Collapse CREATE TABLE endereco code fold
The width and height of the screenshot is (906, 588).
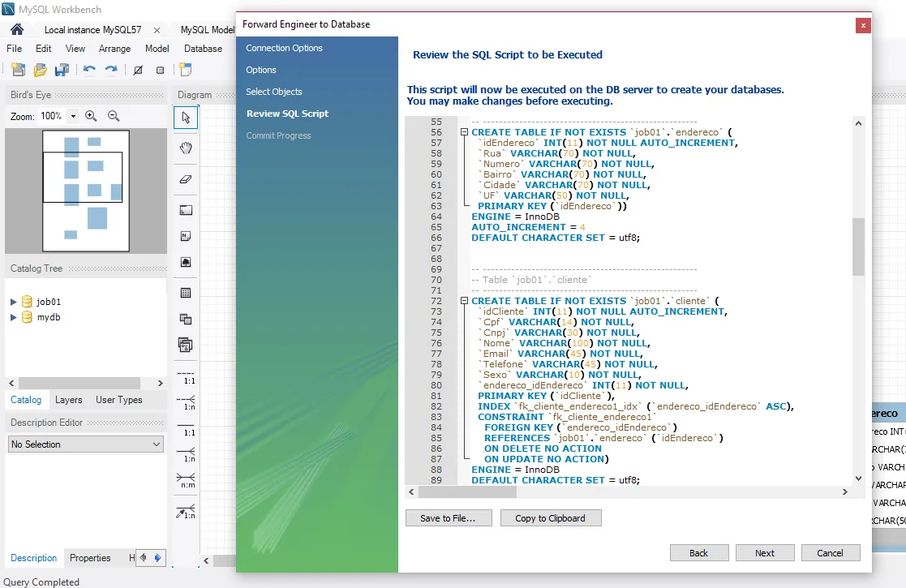coord(463,132)
